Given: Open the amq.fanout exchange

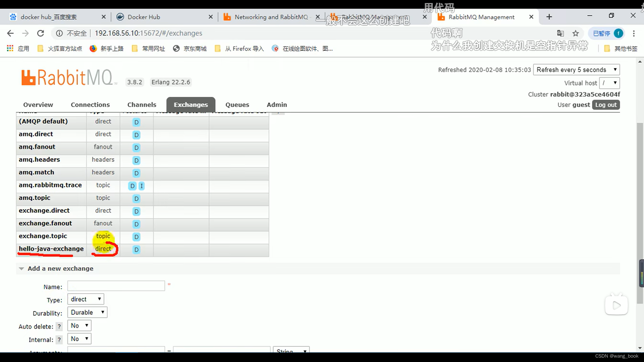Looking at the screenshot, I should click(37, 147).
